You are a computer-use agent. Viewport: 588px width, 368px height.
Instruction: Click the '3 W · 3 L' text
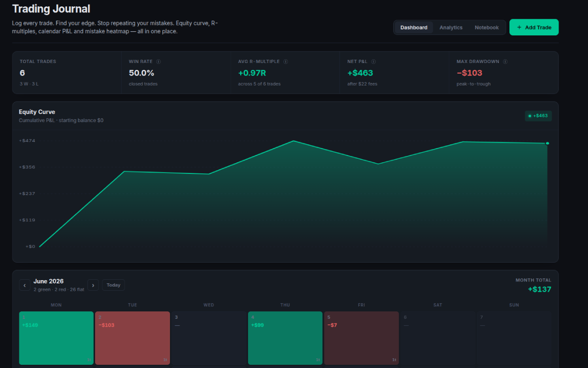pyautogui.click(x=30, y=84)
